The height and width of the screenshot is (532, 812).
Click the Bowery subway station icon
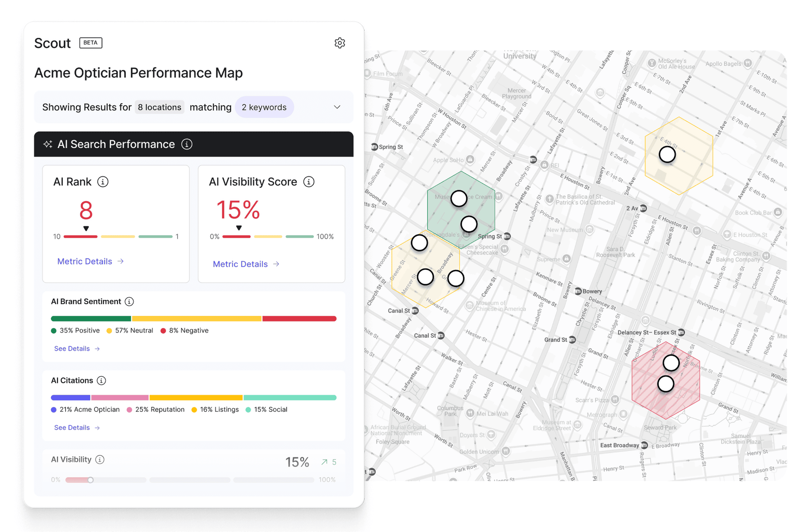tap(578, 291)
